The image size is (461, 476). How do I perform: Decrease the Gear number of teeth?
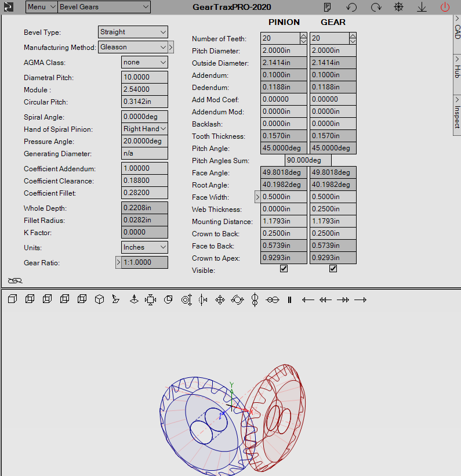coord(353,41)
